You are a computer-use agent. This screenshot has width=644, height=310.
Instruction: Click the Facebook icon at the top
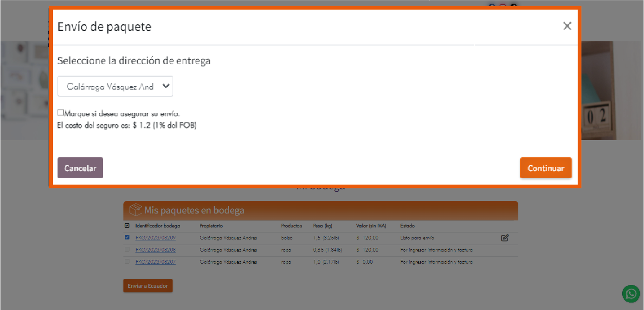coord(492,6)
